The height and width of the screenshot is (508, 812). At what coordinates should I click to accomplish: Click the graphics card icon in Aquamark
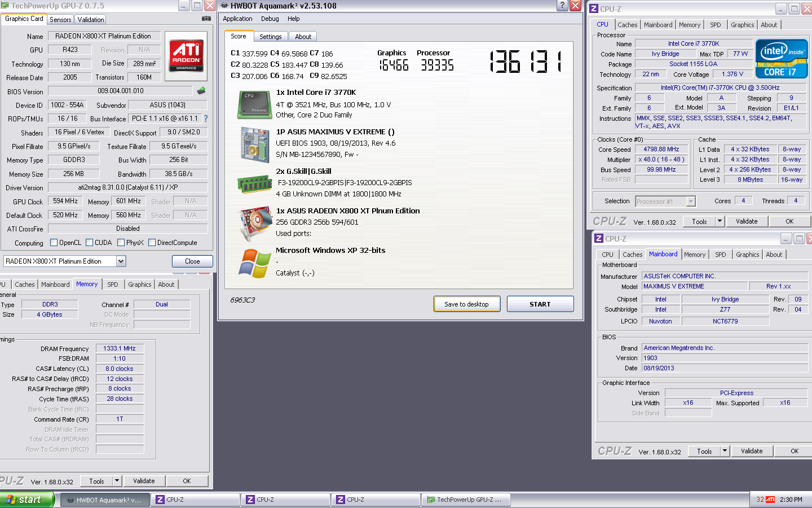click(255, 225)
